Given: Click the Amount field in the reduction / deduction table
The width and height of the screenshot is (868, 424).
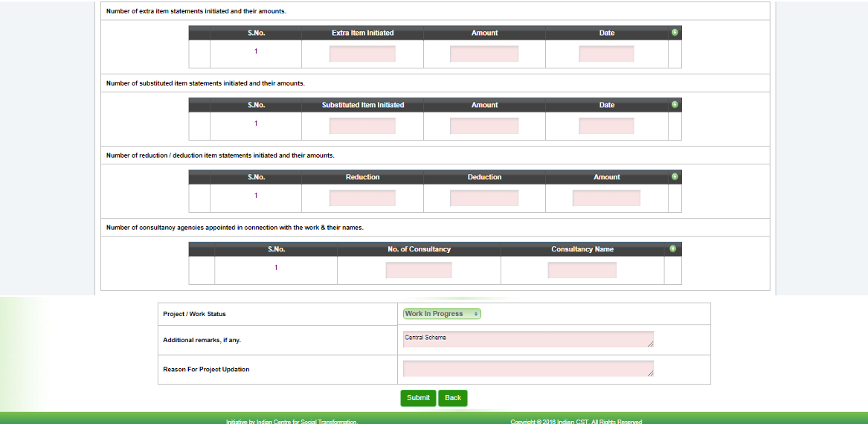Looking at the screenshot, I should pos(606,199).
